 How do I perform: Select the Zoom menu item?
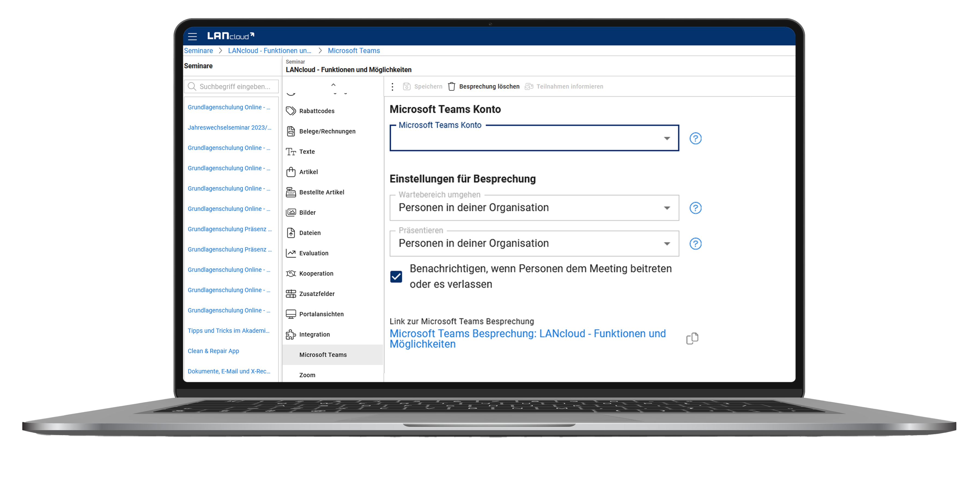coord(333,375)
